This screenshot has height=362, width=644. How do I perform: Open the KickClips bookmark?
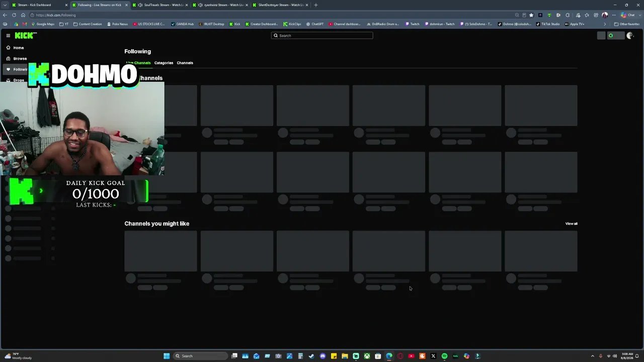coord(292,24)
